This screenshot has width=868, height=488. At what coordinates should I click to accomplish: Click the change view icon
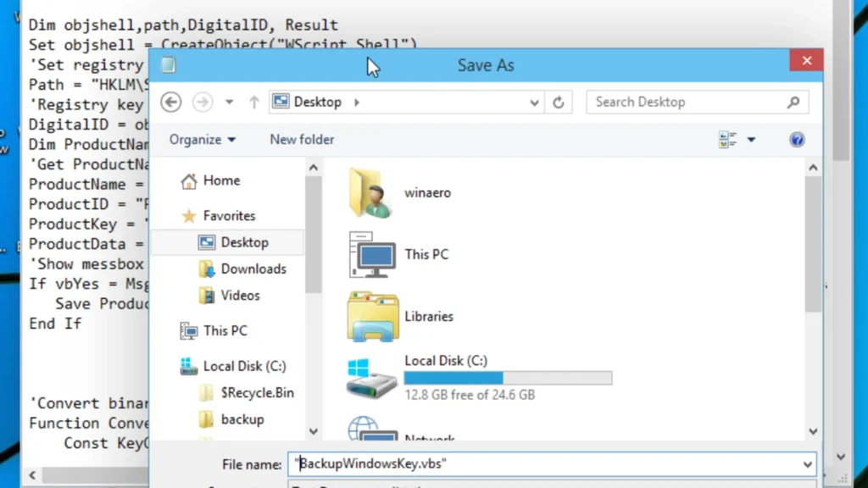[x=724, y=139]
